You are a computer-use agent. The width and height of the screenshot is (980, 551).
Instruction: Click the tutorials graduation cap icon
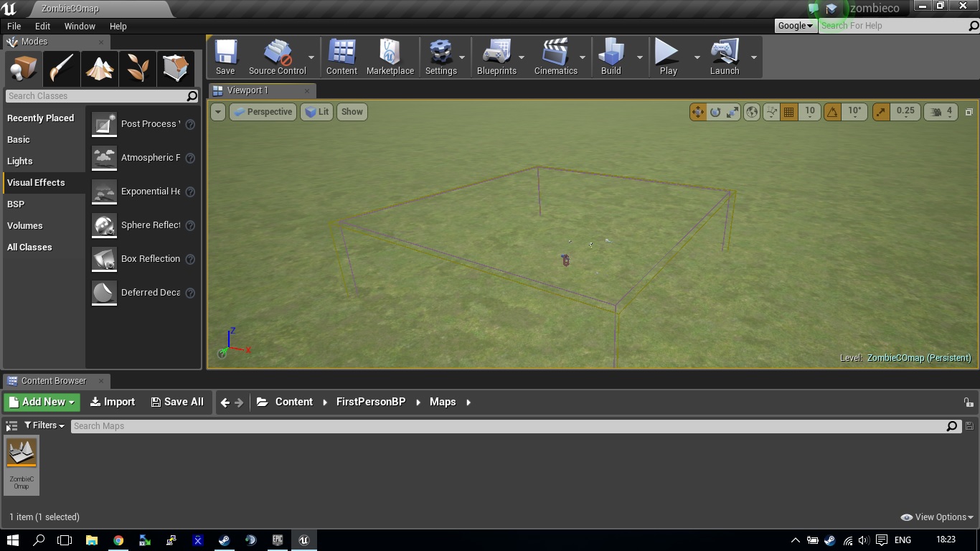831,9
